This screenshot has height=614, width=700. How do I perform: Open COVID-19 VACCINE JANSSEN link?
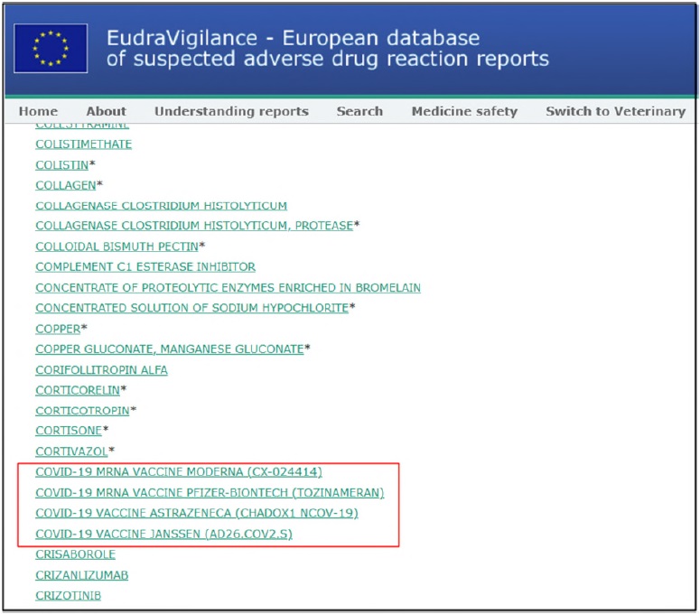coord(163,534)
